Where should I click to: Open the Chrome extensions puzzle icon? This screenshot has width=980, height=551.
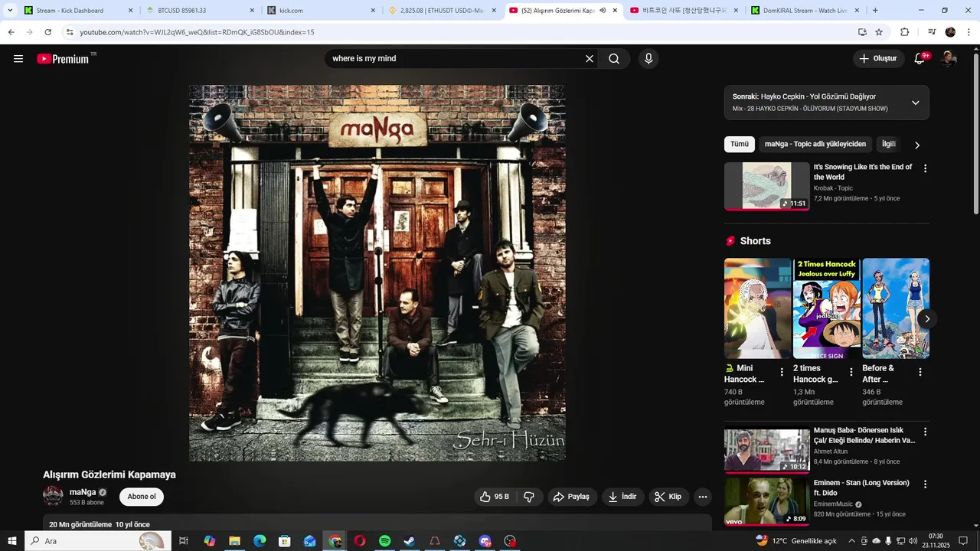(905, 32)
